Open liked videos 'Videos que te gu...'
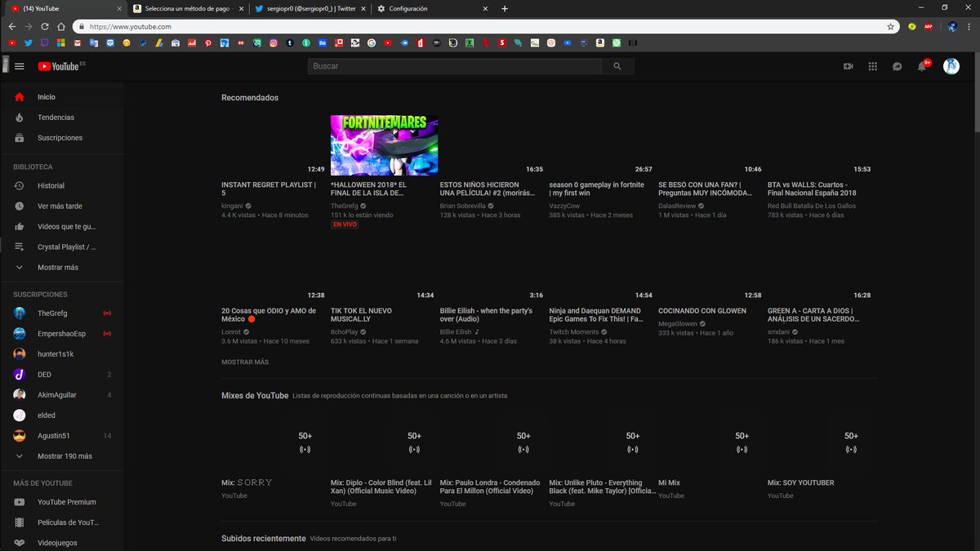The height and width of the screenshot is (551, 980). [x=62, y=226]
